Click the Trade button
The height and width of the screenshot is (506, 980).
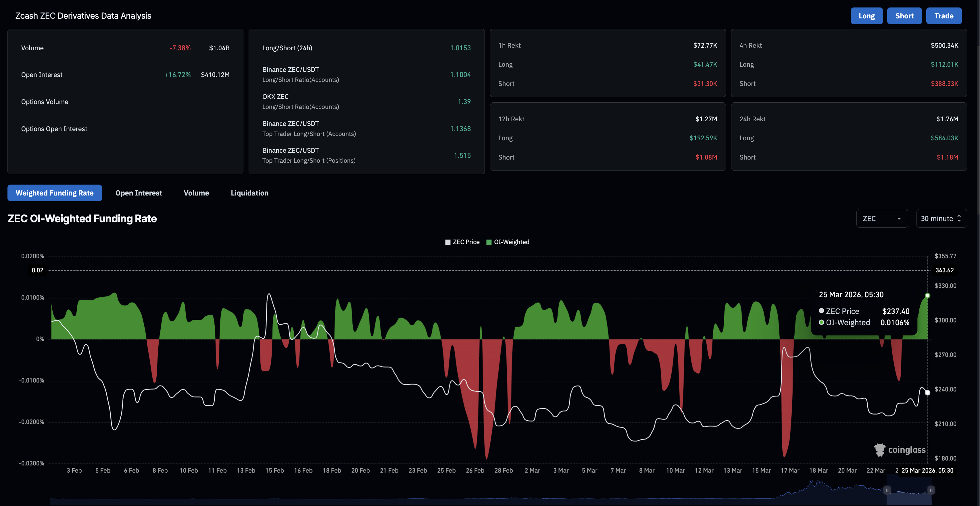click(944, 16)
